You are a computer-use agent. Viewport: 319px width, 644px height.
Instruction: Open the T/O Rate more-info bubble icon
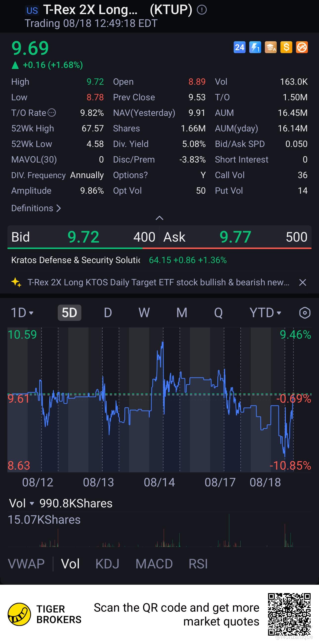tap(52, 113)
